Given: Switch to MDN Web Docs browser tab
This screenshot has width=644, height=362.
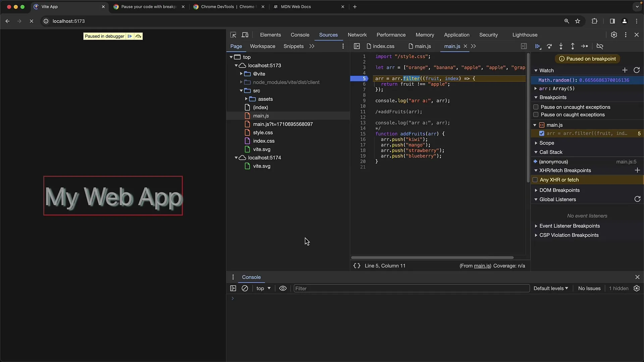Looking at the screenshot, I should 309,7.
